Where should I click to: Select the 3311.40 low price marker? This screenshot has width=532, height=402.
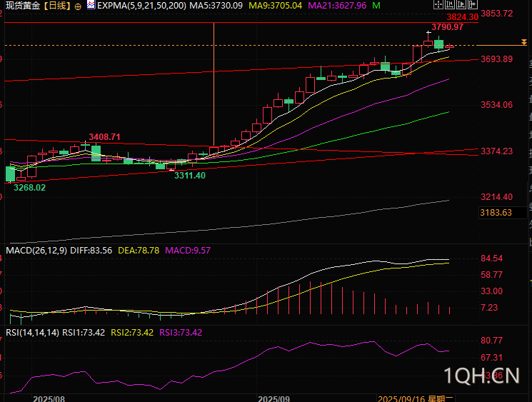[x=190, y=175]
